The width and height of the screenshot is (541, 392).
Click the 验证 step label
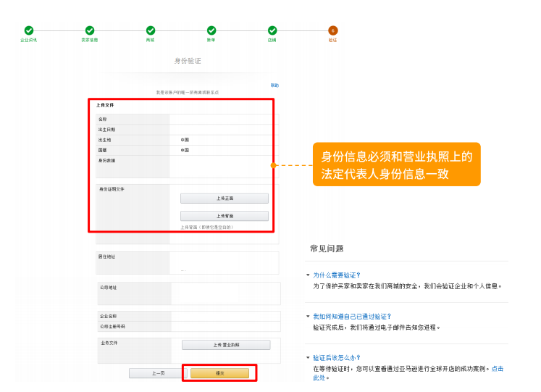332,40
